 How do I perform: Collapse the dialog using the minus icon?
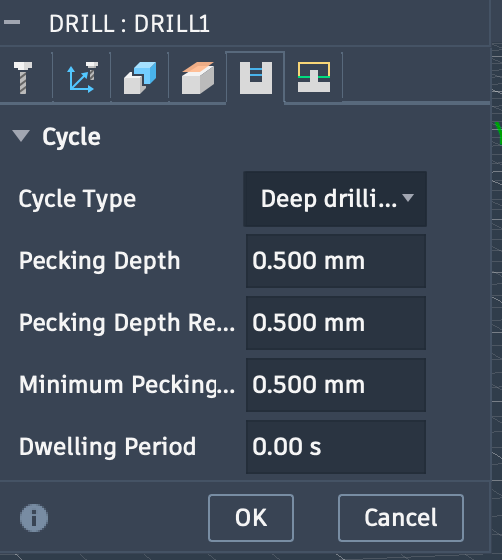pyautogui.click(x=12, y=22)
